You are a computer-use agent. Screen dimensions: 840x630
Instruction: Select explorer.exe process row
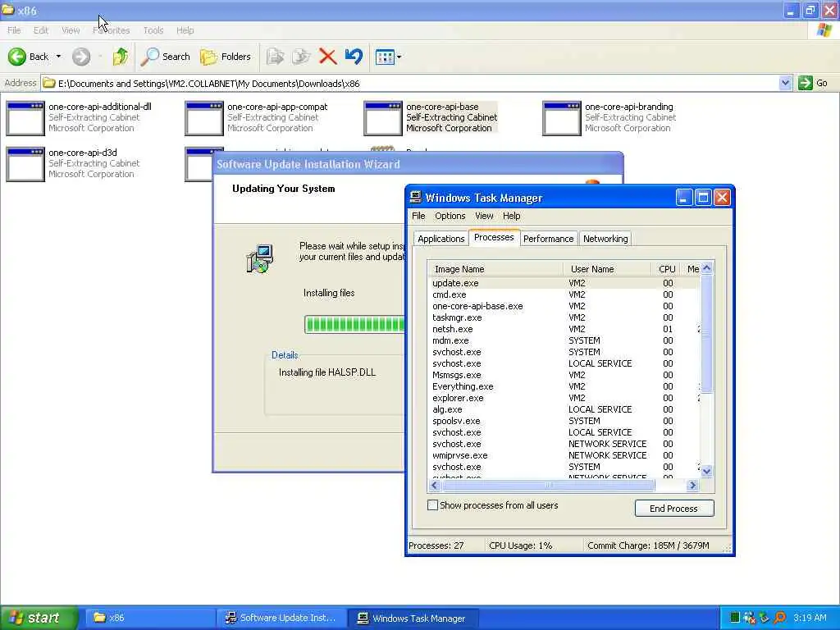[564, 398]
